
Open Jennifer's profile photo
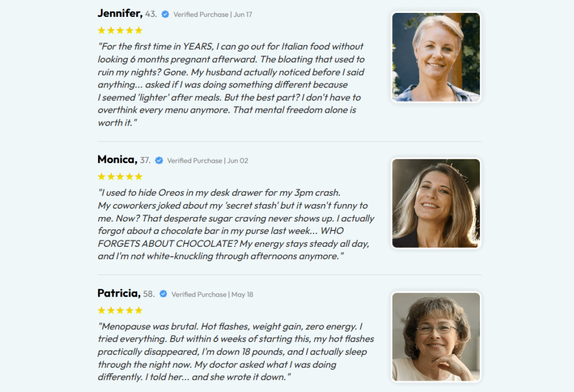pyautogui.click(x=436, y=57)
